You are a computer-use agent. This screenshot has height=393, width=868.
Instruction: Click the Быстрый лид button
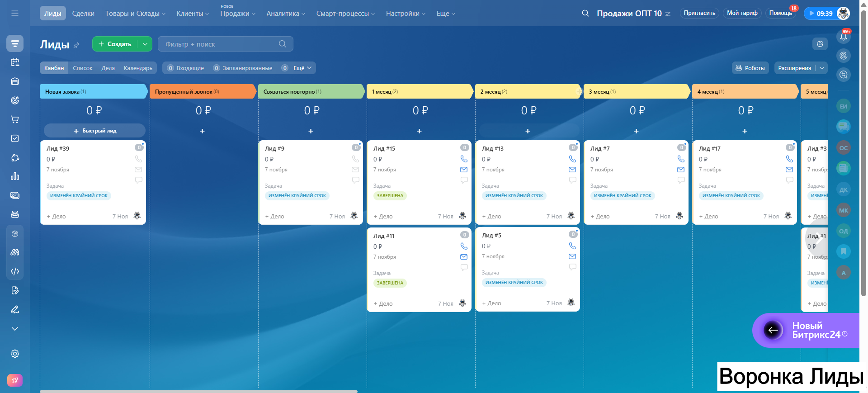click(x=94, y=131)
